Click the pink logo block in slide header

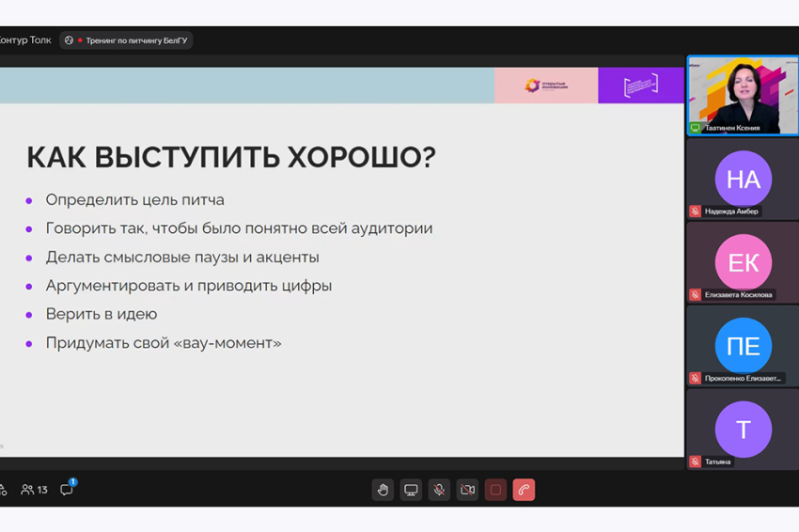(x=546, y=86)
